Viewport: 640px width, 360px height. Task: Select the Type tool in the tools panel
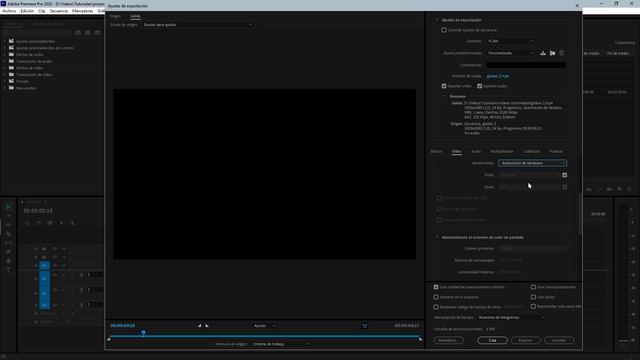(8, 270)
